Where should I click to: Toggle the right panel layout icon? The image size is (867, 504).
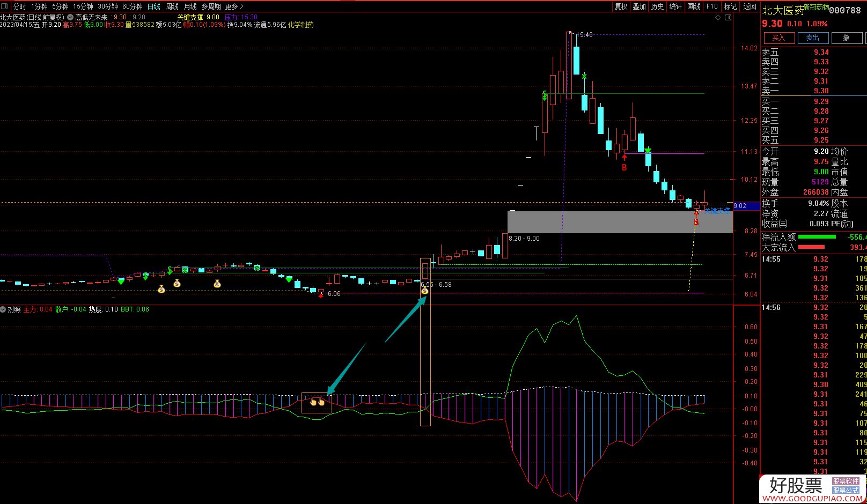728,18
